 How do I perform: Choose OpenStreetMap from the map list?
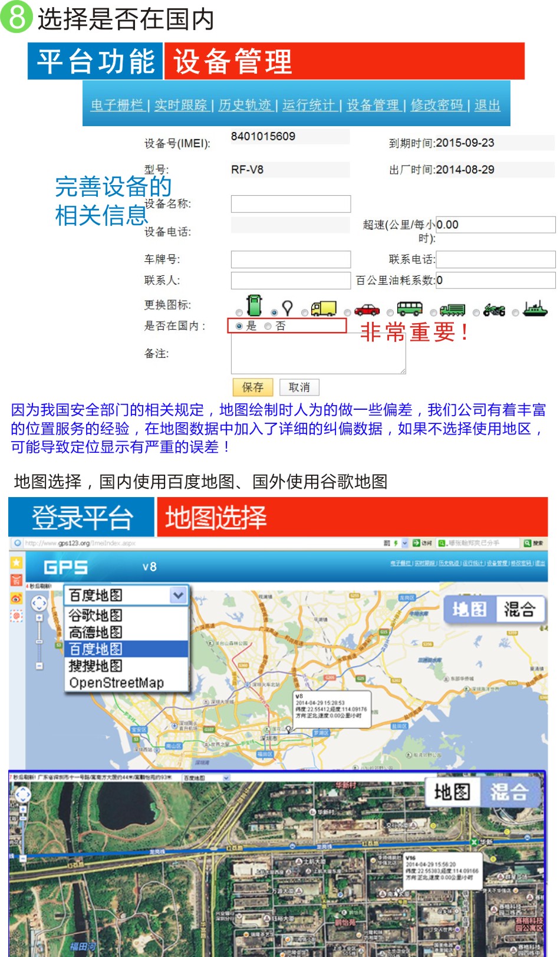(x=116, y=683)
